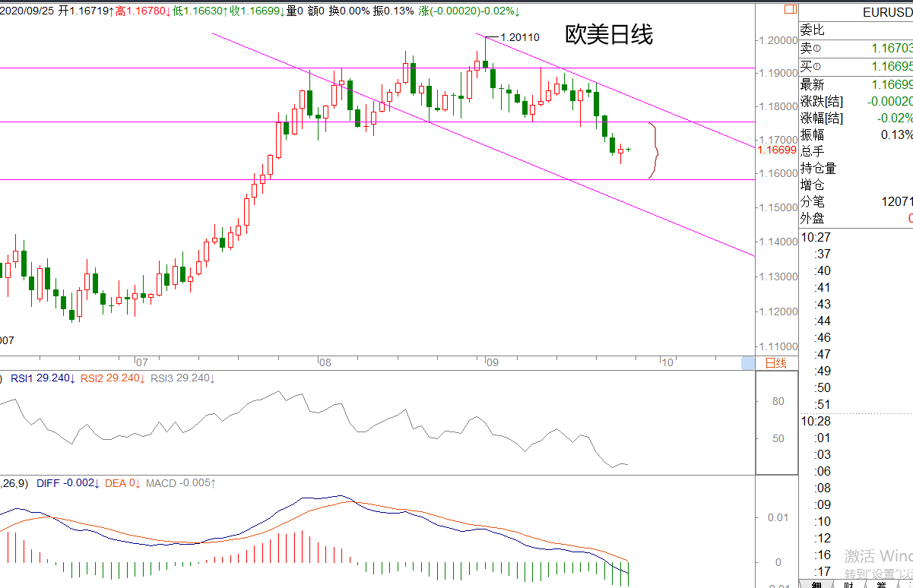The height and width of the screenshot is (588, 913).
Task: Click the DIFF -0.002 indicator label
Action: click(67, 482)
